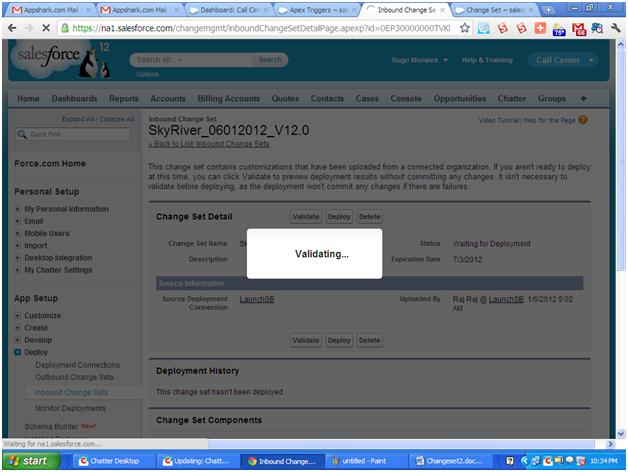Click the blue magnifier search extension icon

(597, 28)
